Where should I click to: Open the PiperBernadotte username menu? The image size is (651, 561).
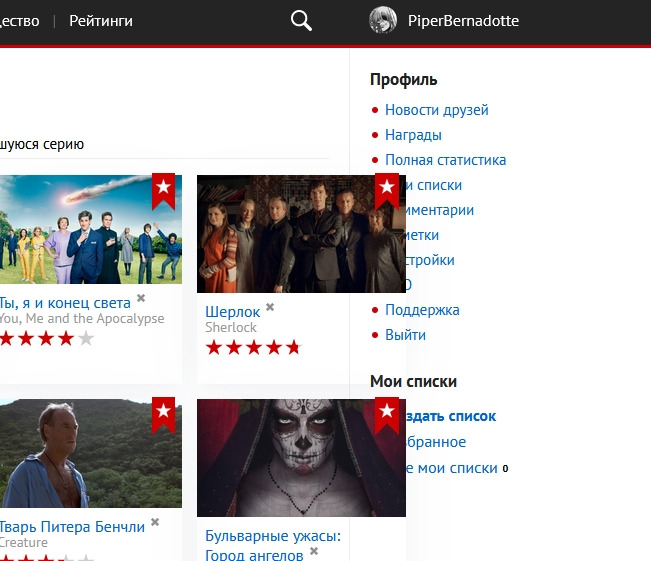[463, 21]
